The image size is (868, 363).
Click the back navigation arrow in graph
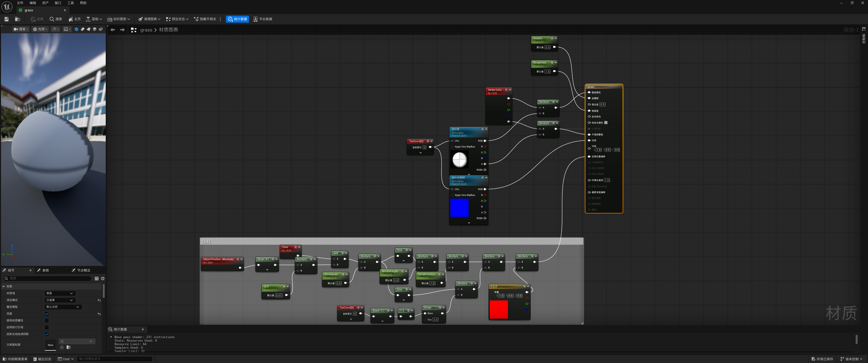pyautogui.click(x=113, y=30)
